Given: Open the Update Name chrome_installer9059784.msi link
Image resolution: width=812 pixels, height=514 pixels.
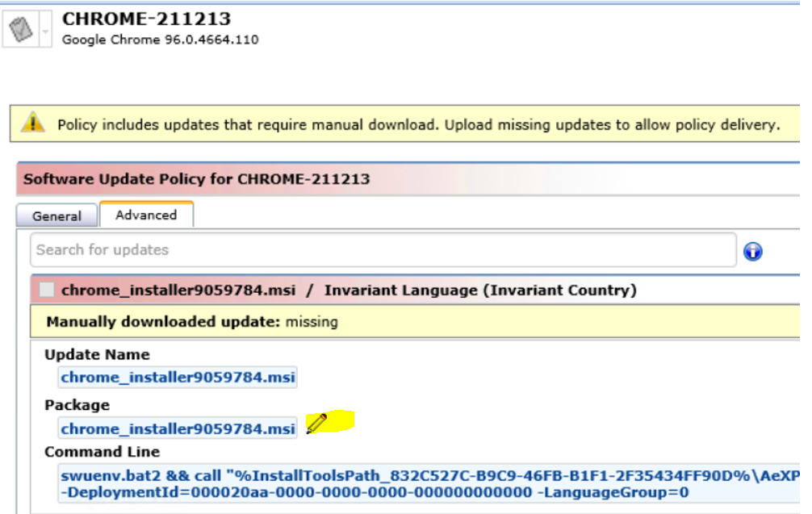Looking at the screenshot, I should tap(178, 377).
